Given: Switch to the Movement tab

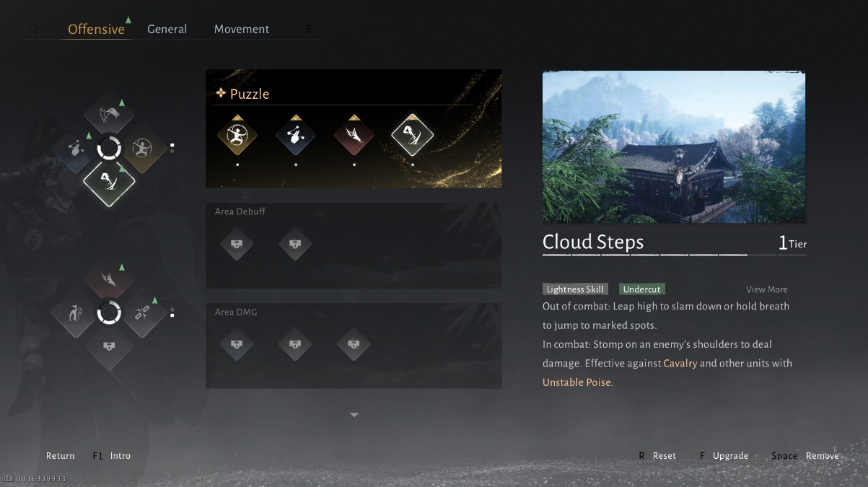Looking at the screenshot, I should pos(242,29).
